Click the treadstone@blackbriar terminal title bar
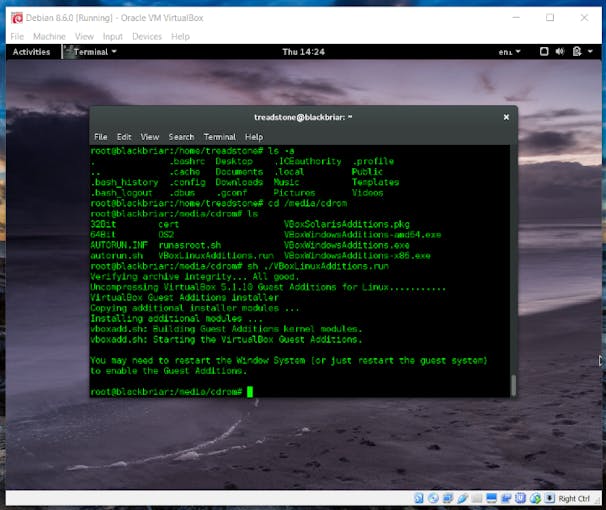The image size is (606, 510). [x=303, y=117]
